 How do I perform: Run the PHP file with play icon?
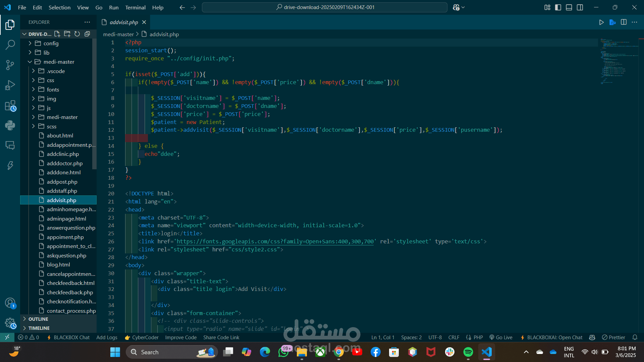601,22
